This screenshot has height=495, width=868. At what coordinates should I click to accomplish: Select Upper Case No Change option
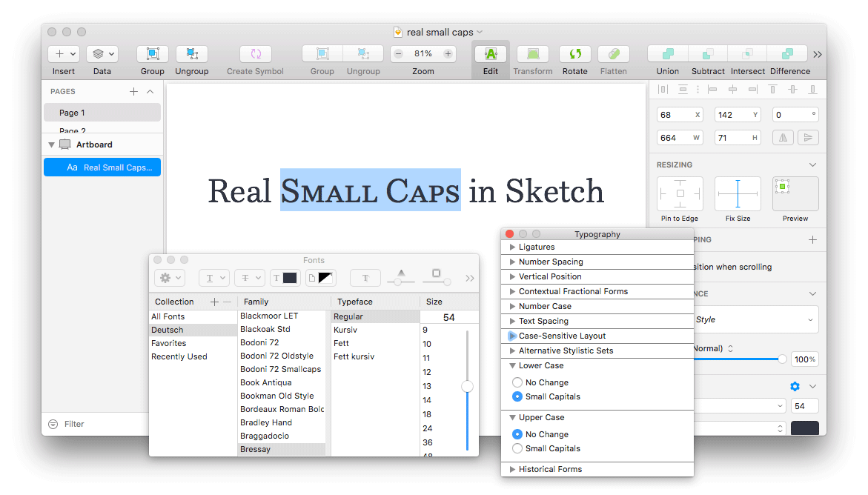tap(517, 434)
